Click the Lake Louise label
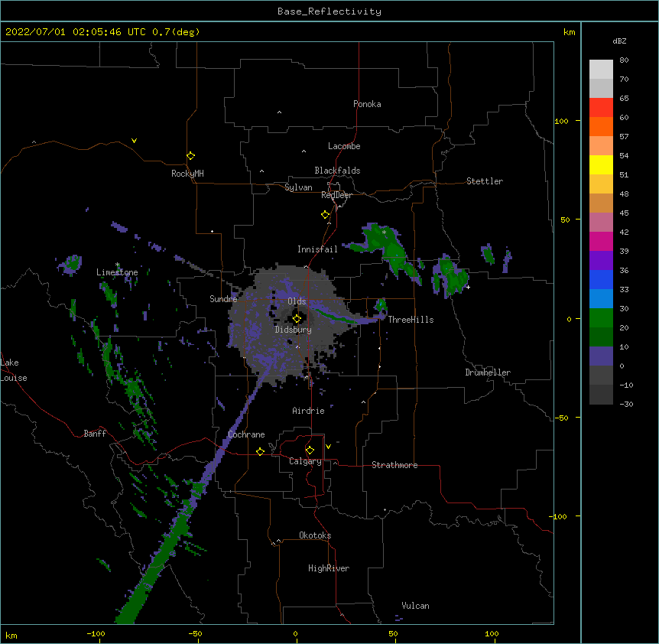Screen dimensions: 659x644 point(14,370)
